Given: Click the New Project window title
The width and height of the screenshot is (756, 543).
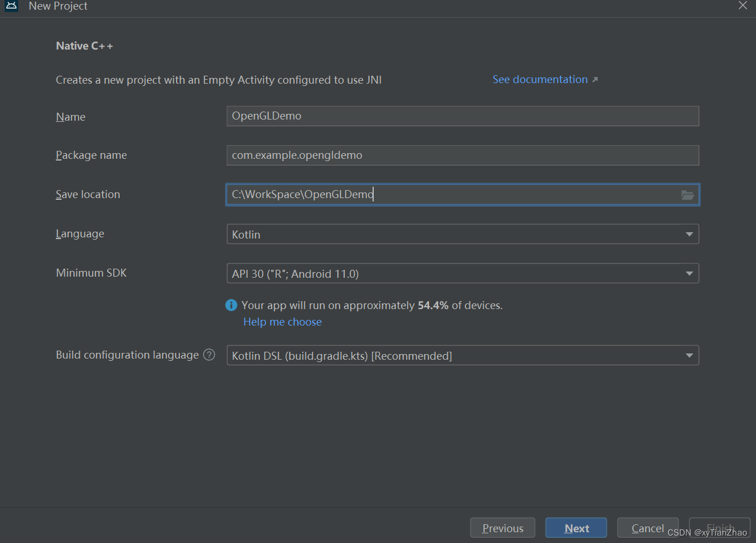Looking at the screenshot, I should tap(58, 6).
